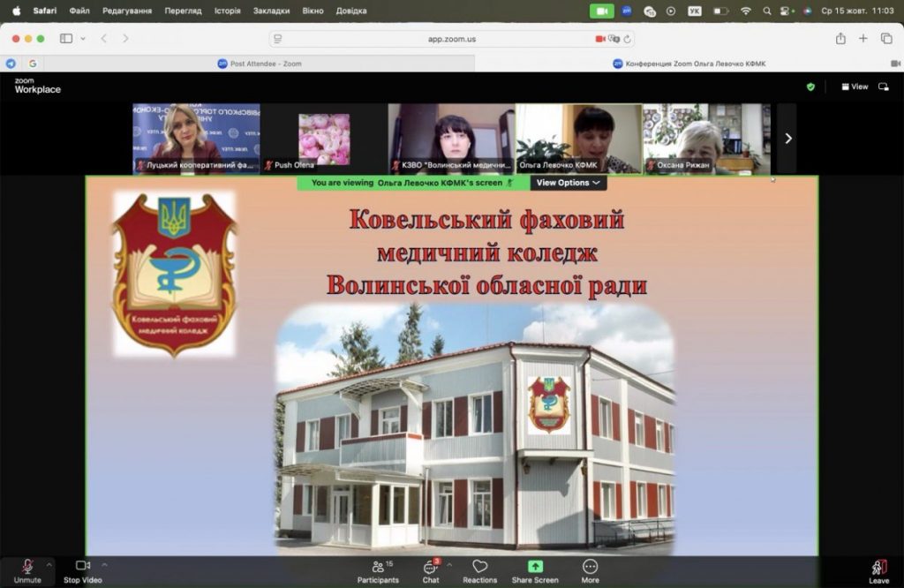The image size is (904, 588).
Task: Select Оксана Рижан video thumbnail
Action: click(706, 138)
